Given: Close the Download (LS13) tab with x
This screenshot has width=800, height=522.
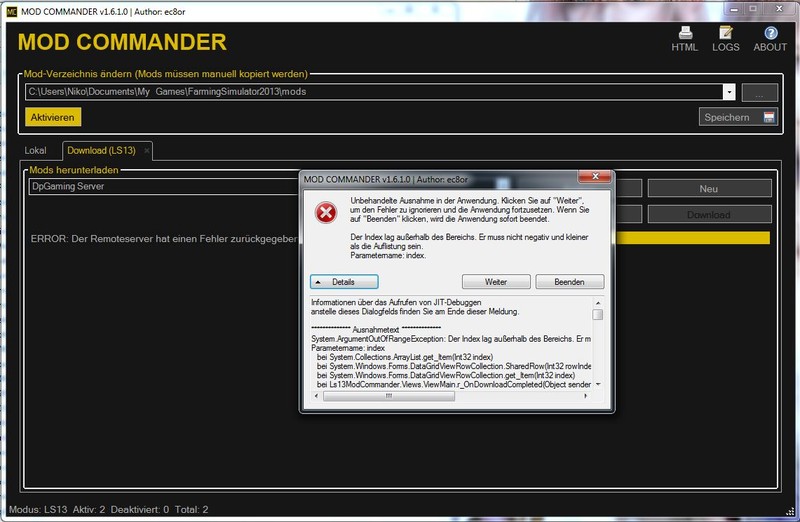Looking at the screenshot, I should (x=146, y=151).
